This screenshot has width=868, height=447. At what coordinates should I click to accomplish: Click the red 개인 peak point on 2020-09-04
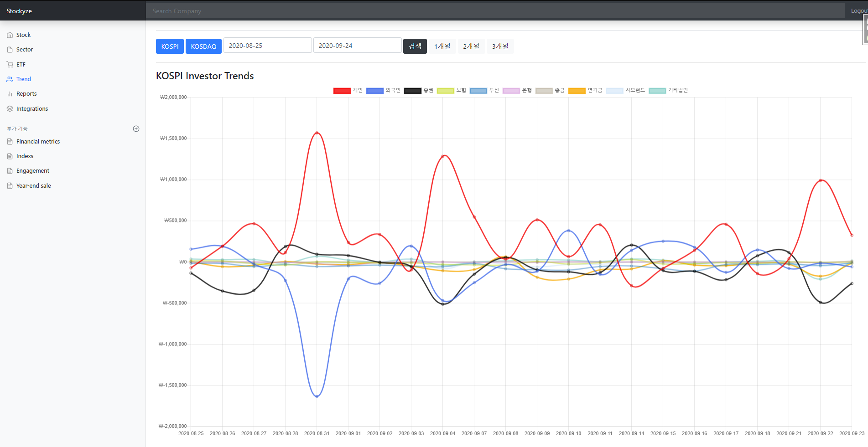coord(443,156)
